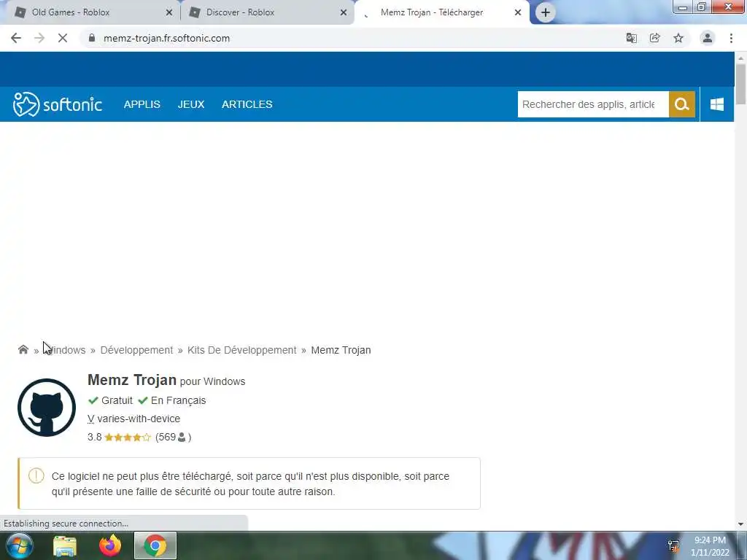Open Chrome's three-dot menu
747x560 pixels.
pos(731,38)
